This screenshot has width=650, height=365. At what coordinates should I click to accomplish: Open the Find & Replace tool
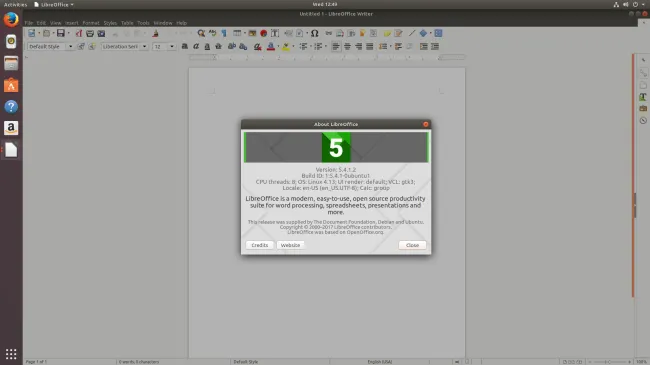pos(201,33)
